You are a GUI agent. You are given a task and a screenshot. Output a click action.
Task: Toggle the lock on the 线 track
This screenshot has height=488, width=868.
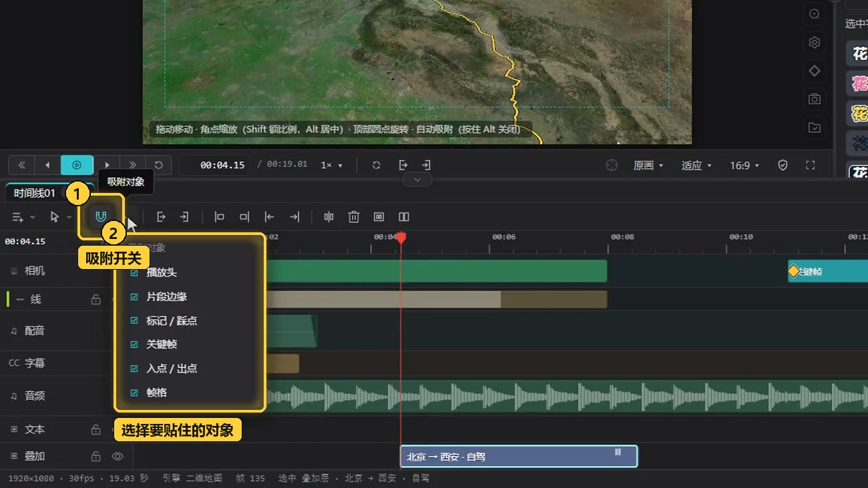coord(95,300)
